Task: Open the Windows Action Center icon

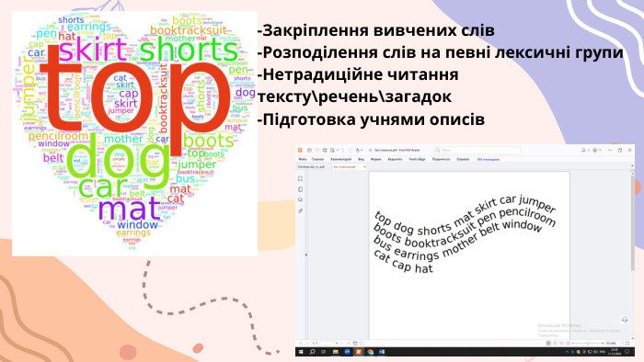Action: click(x=627, y=352)
